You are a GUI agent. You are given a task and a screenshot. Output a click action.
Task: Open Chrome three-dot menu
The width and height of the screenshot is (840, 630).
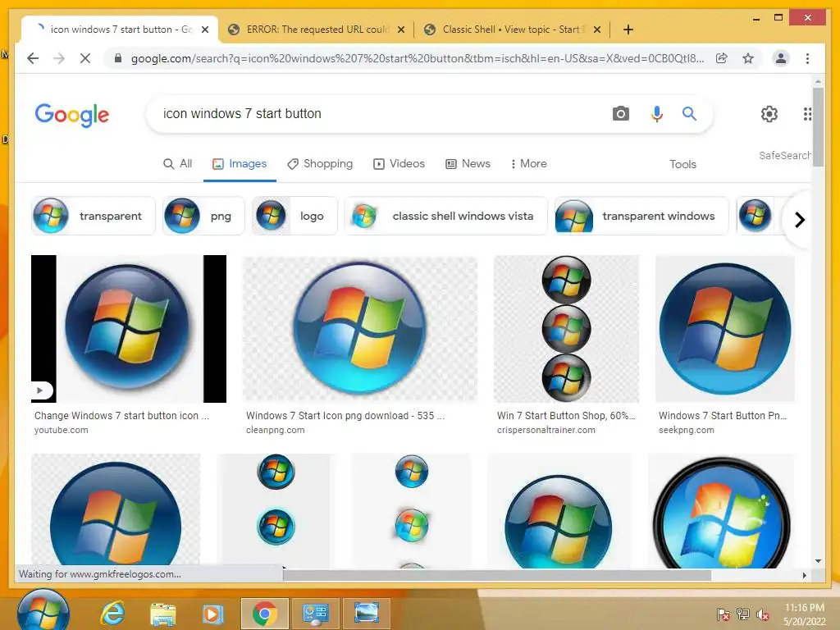tap(807, 58)
